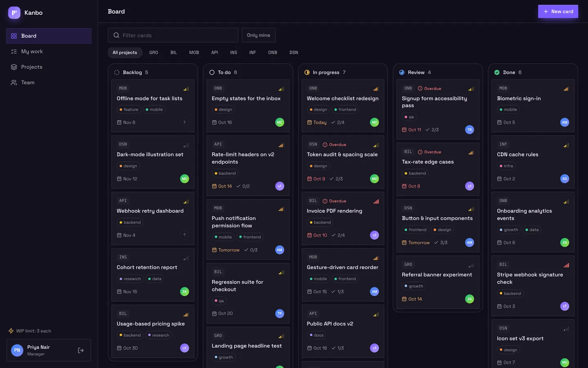Viewport: 588px width, 368px height.
Task: Go to My work in sidebar
Action: (49, 52)
